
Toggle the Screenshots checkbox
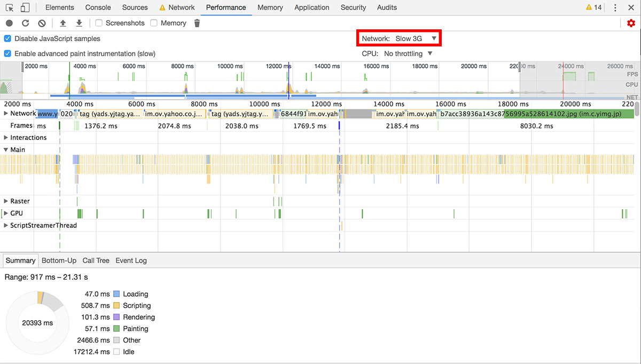pyautogui.click(x=99, y=23)
